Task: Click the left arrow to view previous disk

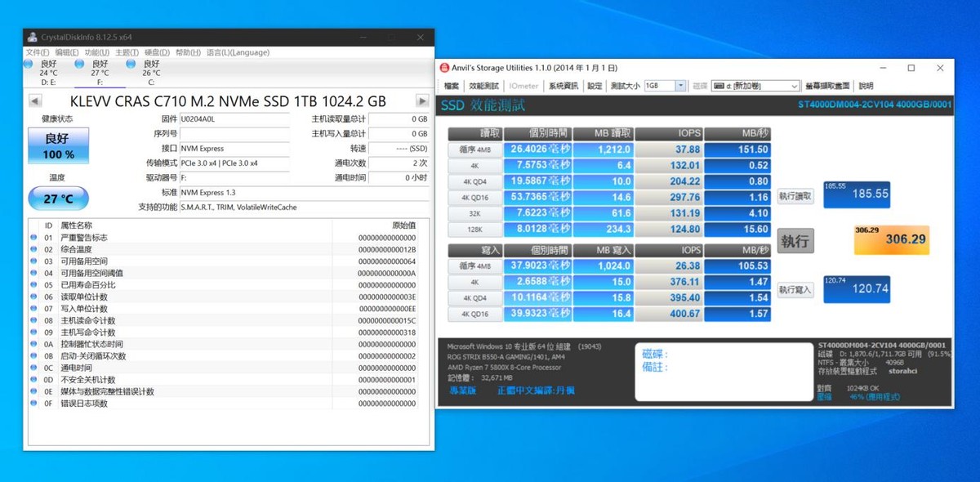Action: (33, 100)
